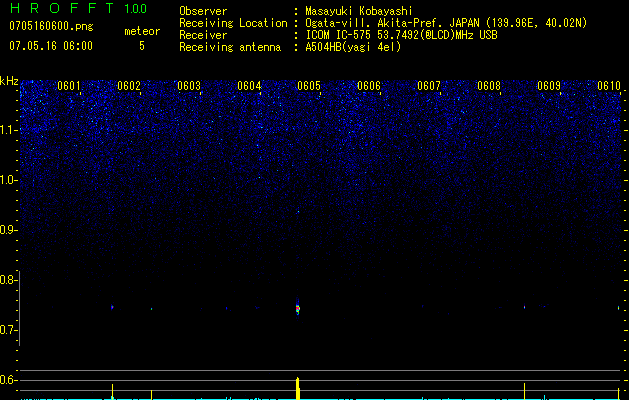Click the Ogata-vill. Akita-Pref. location text

[x=446, y=23]
